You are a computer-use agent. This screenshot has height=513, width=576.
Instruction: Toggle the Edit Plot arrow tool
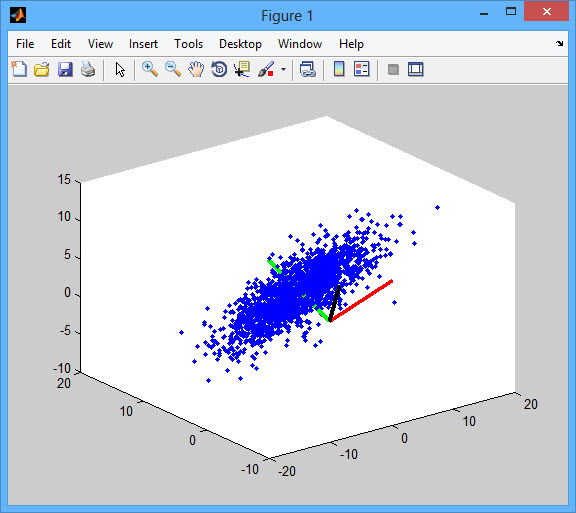coord(120,69)
